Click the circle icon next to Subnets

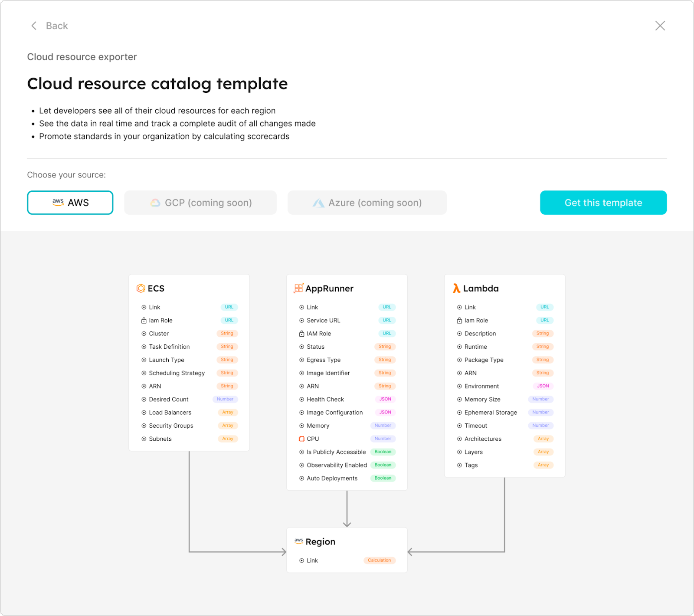pos(144,439)
